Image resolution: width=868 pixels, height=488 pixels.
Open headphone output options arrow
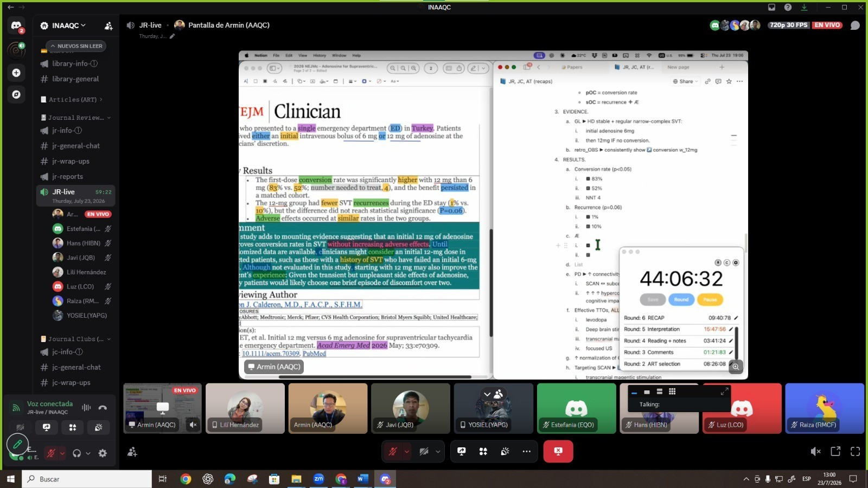click(88, 453)
